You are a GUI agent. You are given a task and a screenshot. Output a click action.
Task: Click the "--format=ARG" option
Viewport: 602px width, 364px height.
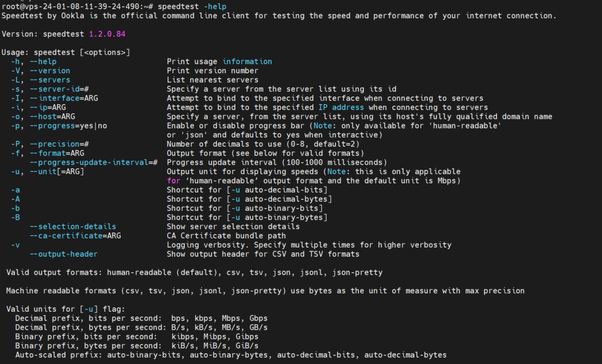pyautogui.click(x=57, y=153)
